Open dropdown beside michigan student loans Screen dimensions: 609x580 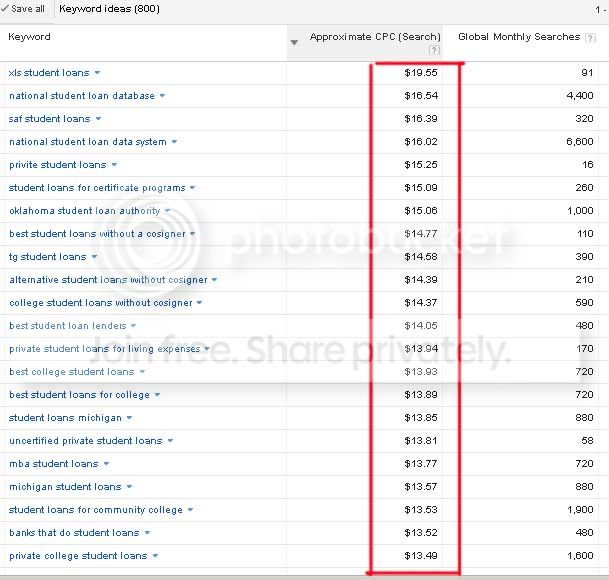(x=129, y=486)
